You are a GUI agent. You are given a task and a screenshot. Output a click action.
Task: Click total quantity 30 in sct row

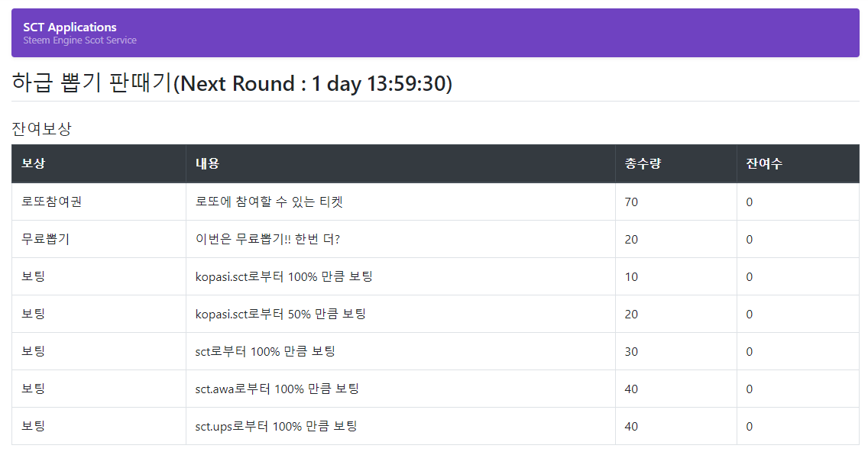[631, 352]
